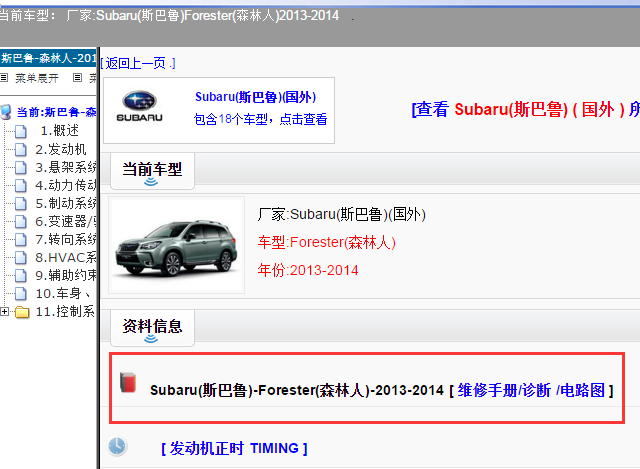Viewport: 640px width, 469px height.
Task: Open 10.车身 tree entry
Action: [x=63, y=293]
